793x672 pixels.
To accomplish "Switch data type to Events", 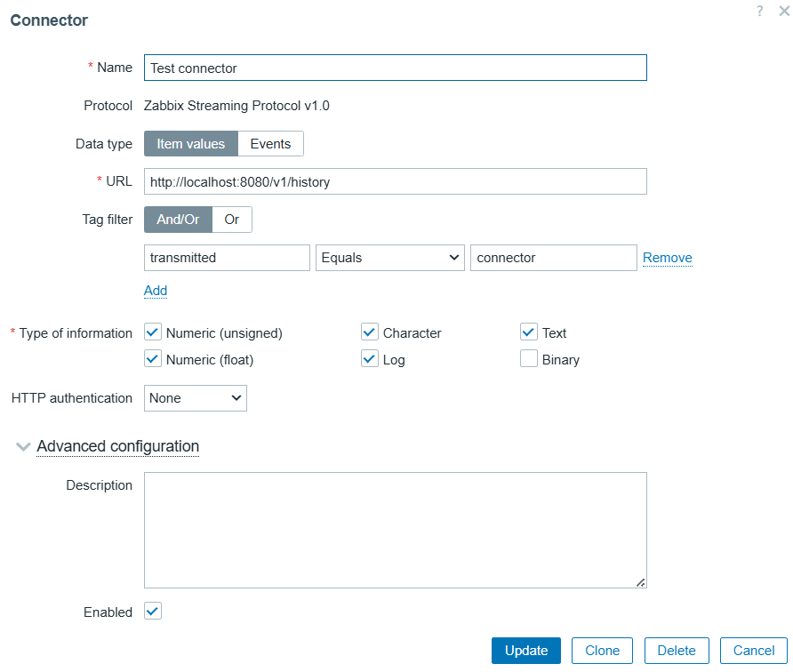I will (x=270, y=144).
